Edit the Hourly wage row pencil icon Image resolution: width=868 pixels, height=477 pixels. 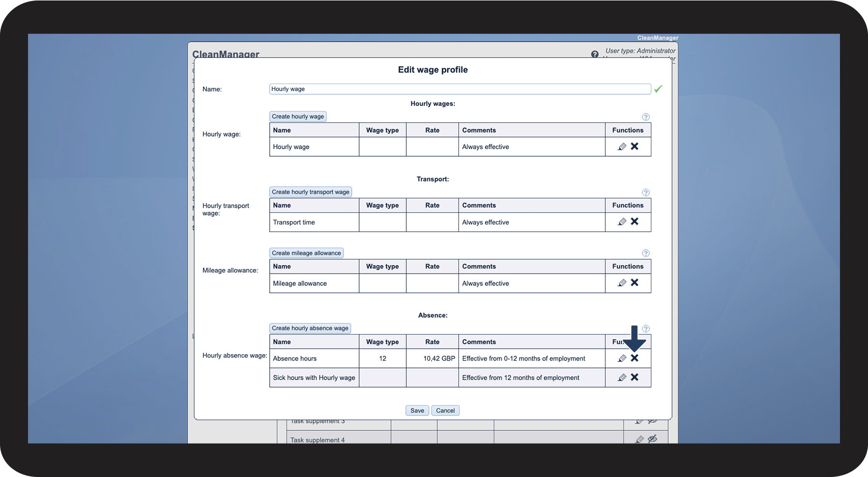tap(621, 146)
